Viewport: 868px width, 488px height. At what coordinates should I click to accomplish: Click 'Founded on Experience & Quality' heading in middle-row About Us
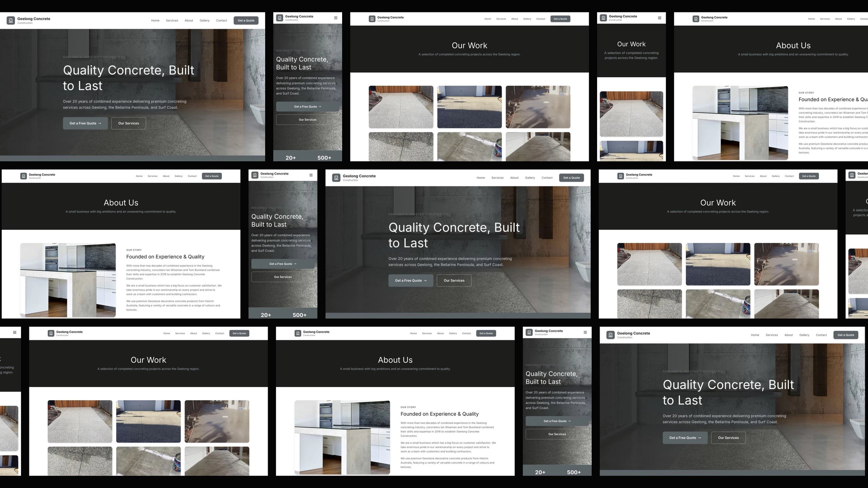pyautogui.click(x=165, y=257)
